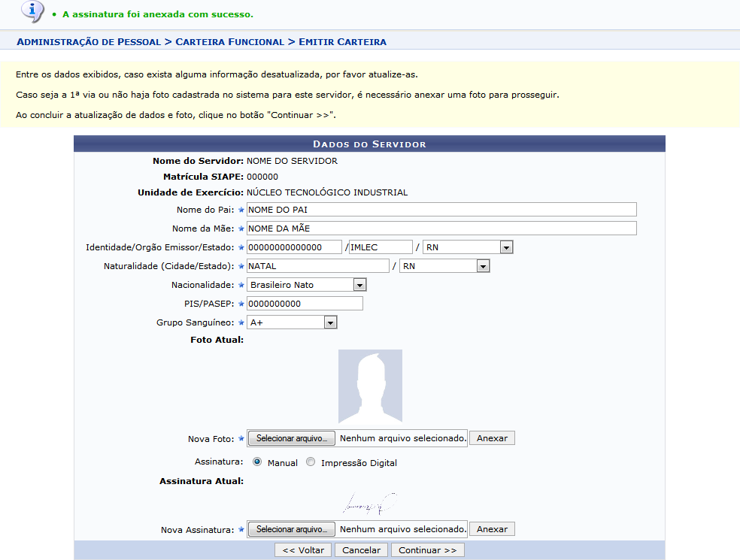The height and width of the screenshot is (560, 740).
Task: Proceed with the Continuar button
Action: (427, 550)
